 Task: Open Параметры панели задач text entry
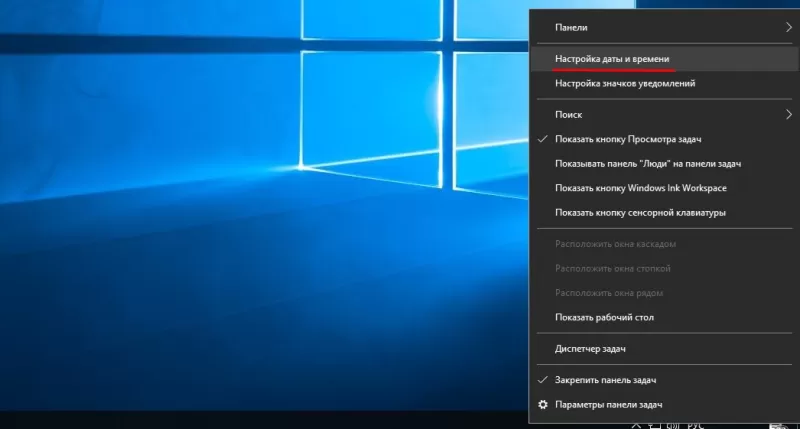tap(609, 405)
